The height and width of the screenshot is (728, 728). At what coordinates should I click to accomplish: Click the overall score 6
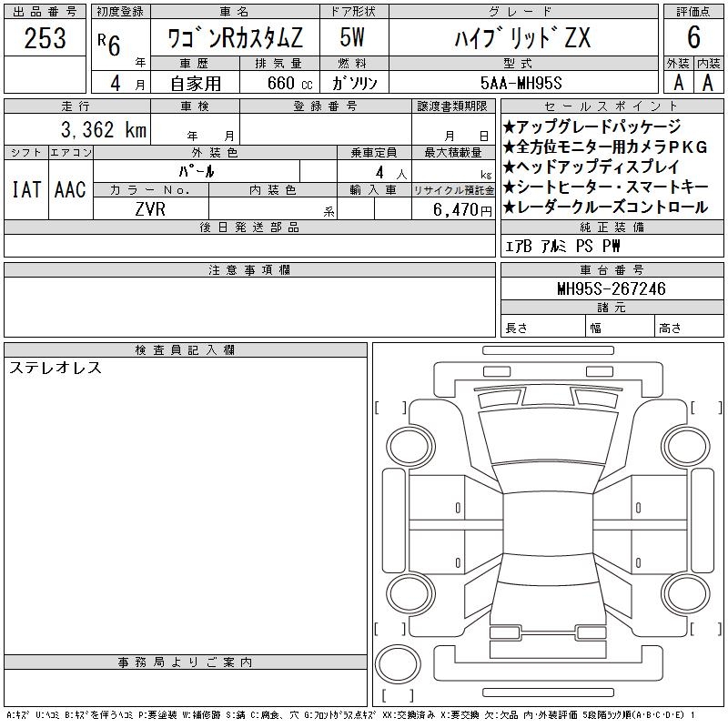pos(693,37)
